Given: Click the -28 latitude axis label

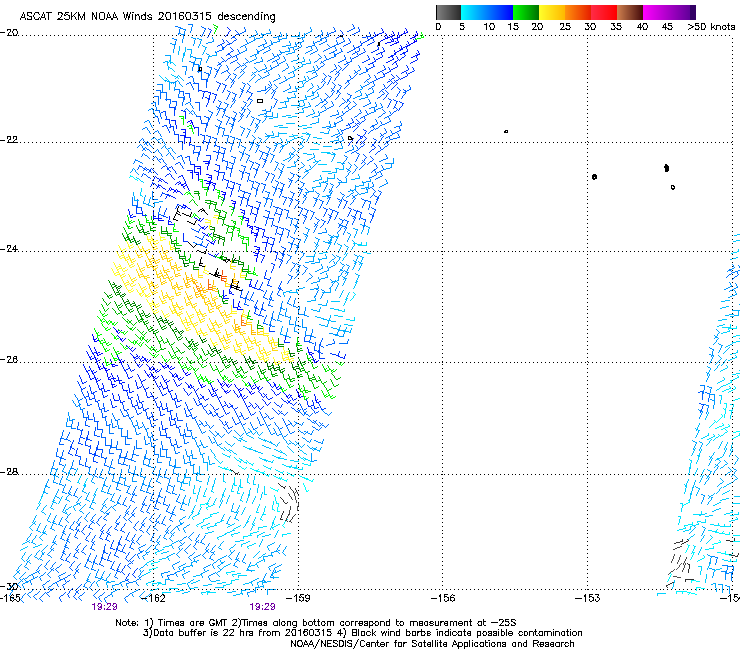Looking at the screenshot, I should 9,472.
